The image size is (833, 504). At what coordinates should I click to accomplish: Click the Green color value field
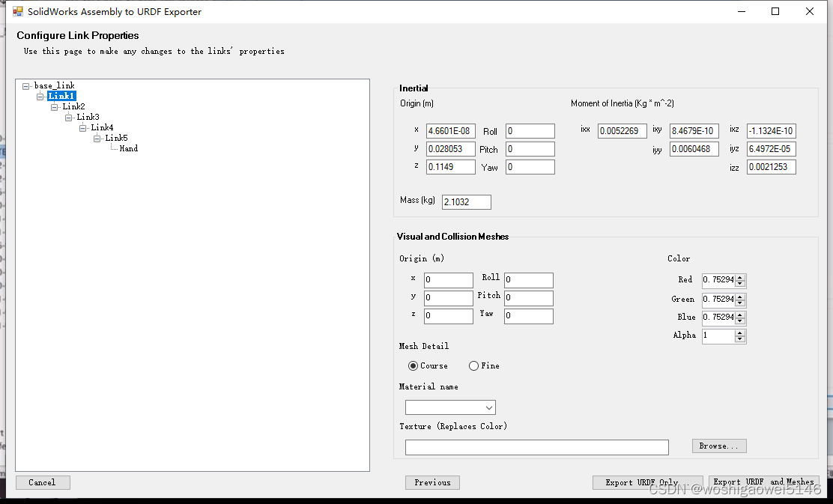[x=718, y=300]
